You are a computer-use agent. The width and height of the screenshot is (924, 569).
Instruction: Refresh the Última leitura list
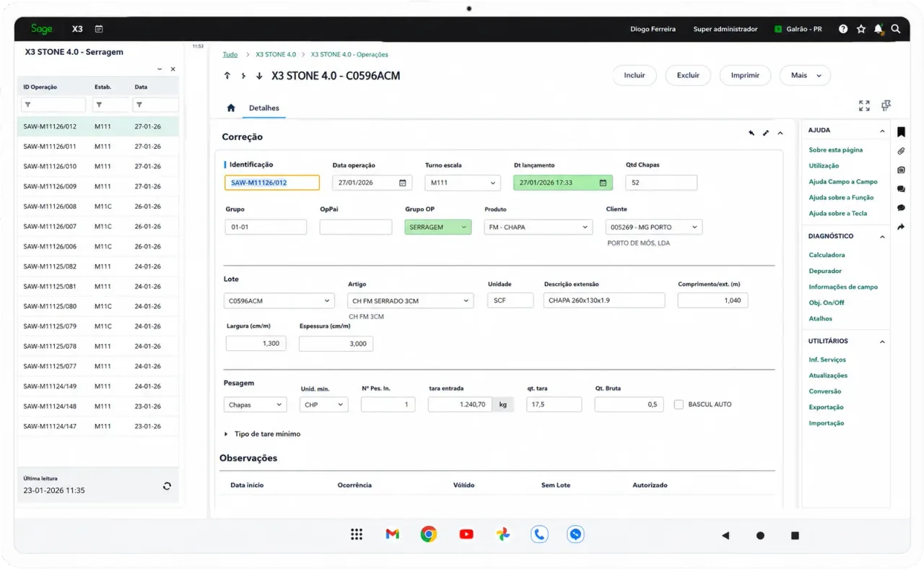pyautogui.click(x=167, y=486)
